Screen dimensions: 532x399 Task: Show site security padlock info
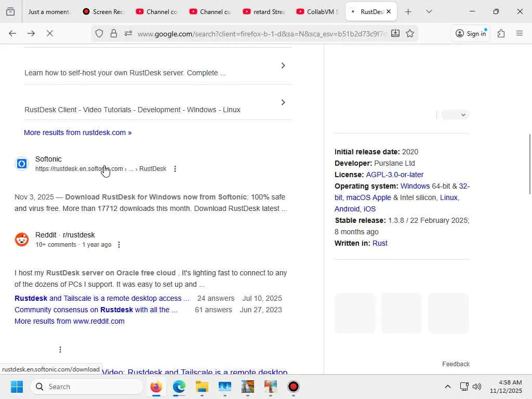pos(114,33)
